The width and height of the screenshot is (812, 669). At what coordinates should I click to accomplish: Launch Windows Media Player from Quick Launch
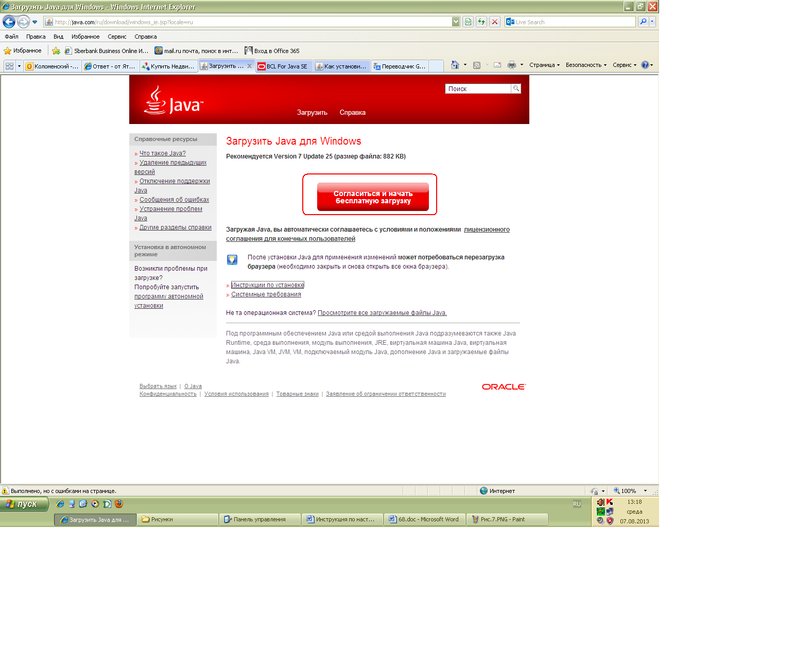(x=95, y=504)
